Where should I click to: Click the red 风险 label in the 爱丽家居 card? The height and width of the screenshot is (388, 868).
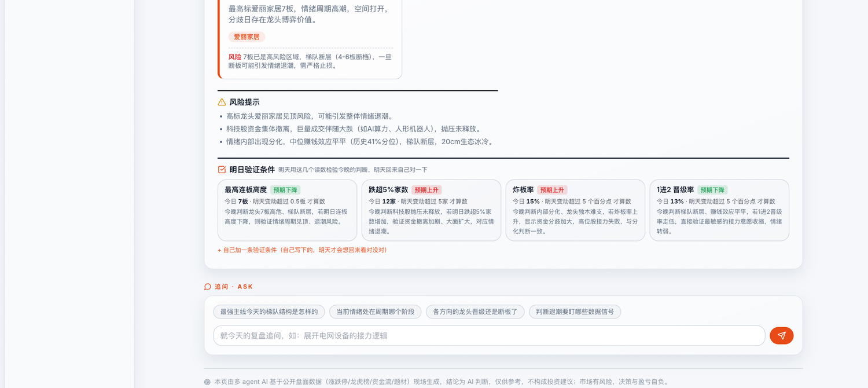pos(235,57)
